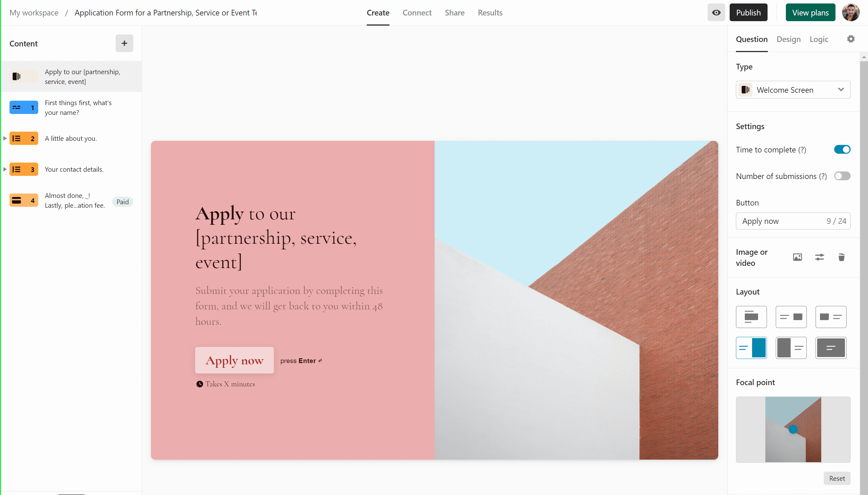Open the Question type dropdown
The height and width of the screenshot is (495, 868).
pos(793,90)
